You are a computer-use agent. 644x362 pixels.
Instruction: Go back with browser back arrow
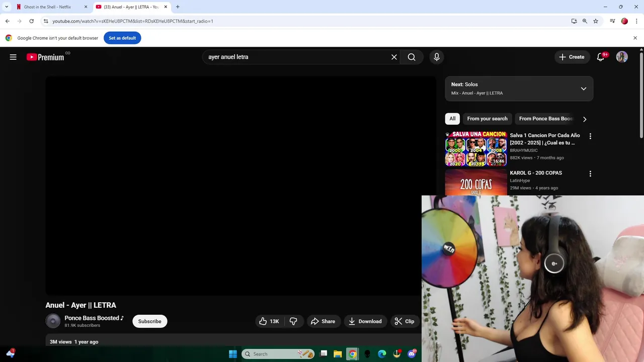click(7, 21)
